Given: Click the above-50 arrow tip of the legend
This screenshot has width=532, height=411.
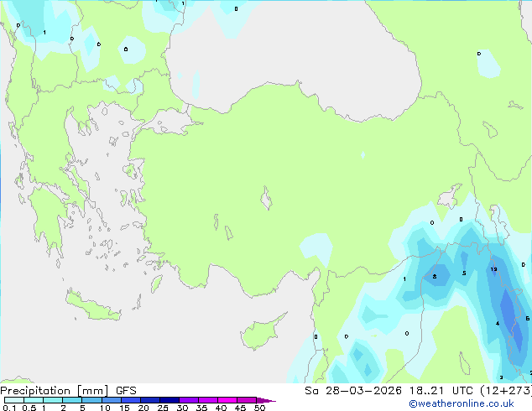Looking at the screenshot, I should 266,400.
